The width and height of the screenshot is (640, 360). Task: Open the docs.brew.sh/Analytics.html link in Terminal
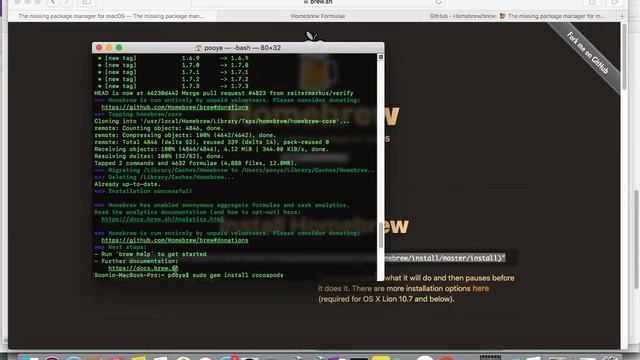click(x=162, y=219)
